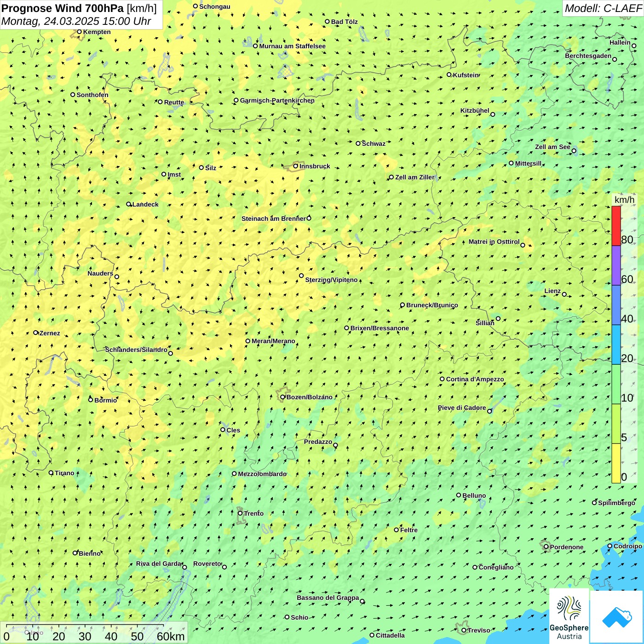
Task: Click the Kempten location marker
Action: click(79, 32)
